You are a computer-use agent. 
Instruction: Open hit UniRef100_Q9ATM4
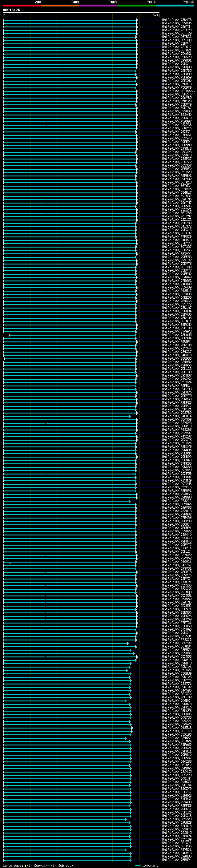point(177,26)
